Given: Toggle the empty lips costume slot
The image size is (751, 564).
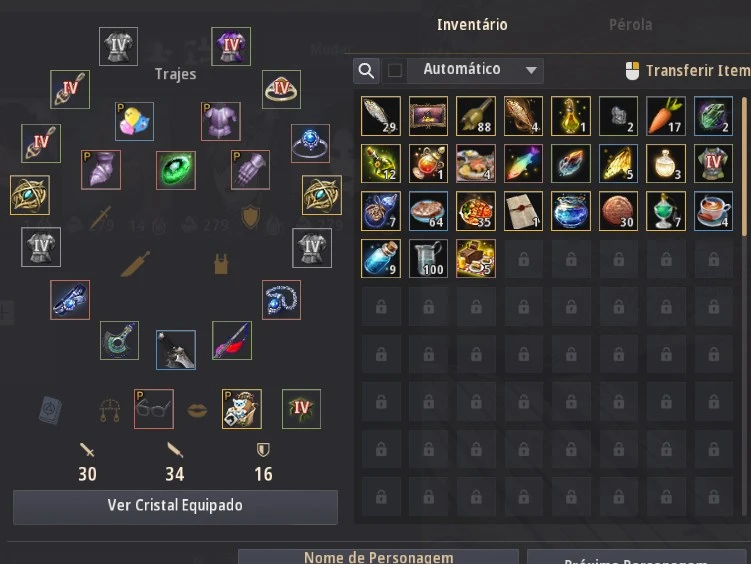Looking at the screenshot, I should coord(197,410).
